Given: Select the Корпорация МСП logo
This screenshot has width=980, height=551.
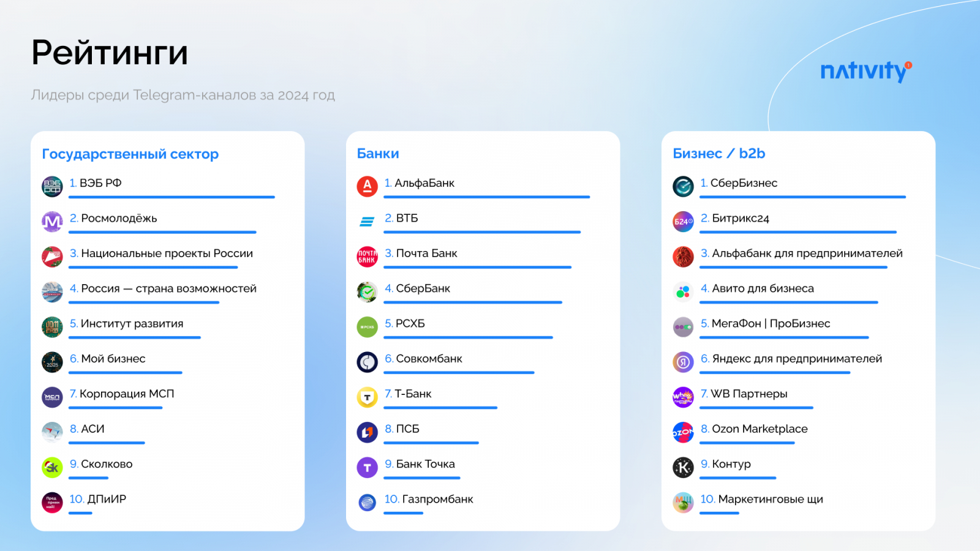Looking at the screenshot, I should click(x=52, y=397).
